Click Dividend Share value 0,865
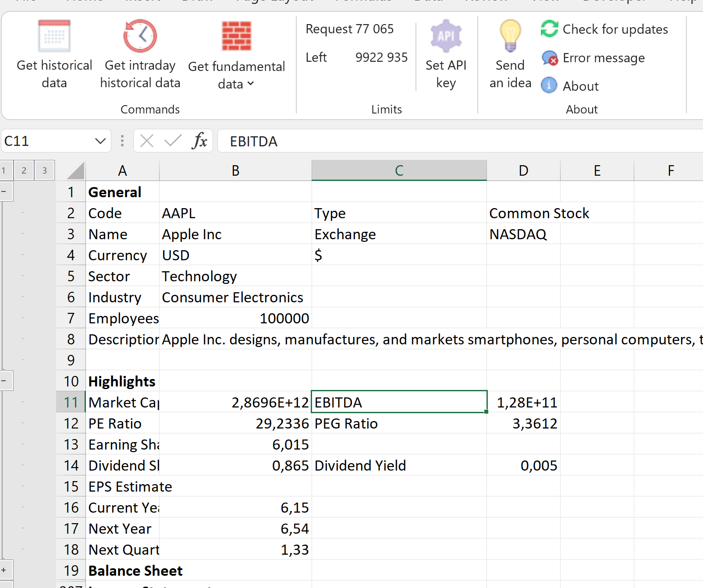The image size is (703, 588). coord(235,465)
